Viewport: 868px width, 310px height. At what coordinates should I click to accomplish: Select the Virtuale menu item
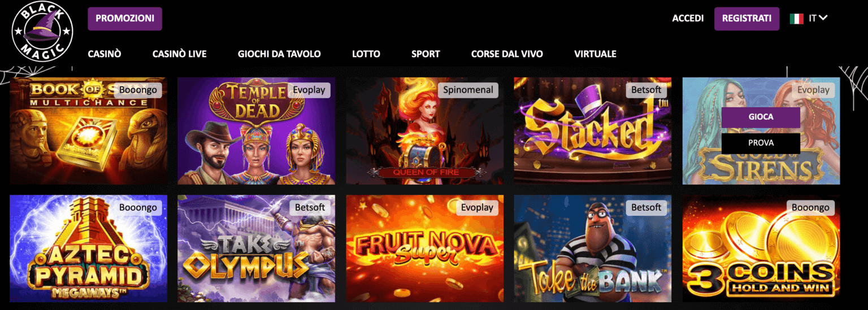point(595,54)
